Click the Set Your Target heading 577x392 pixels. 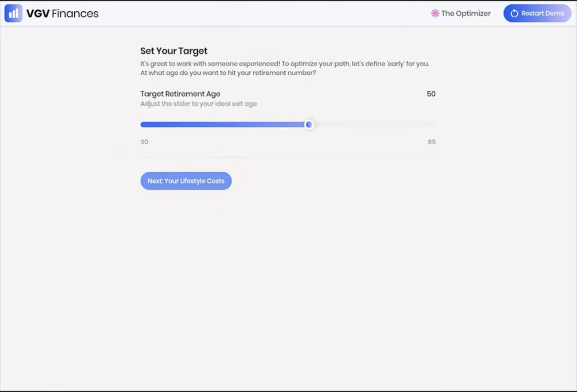pos(174,51)
